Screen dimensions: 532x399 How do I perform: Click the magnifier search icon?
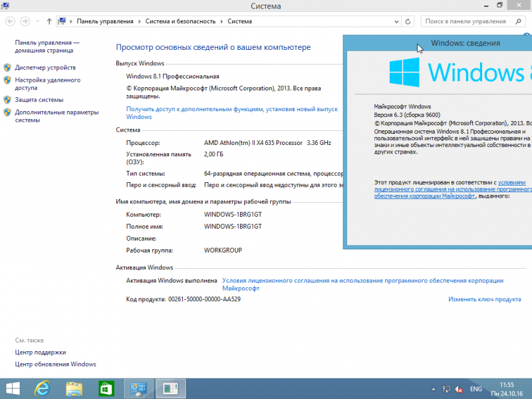point(518,21)
